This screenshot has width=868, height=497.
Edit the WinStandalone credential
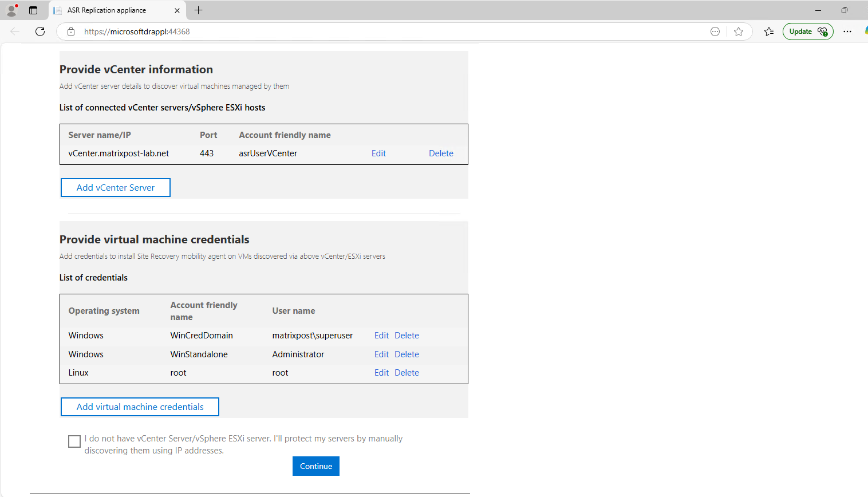pyautogui.click(x=381, y=354)
